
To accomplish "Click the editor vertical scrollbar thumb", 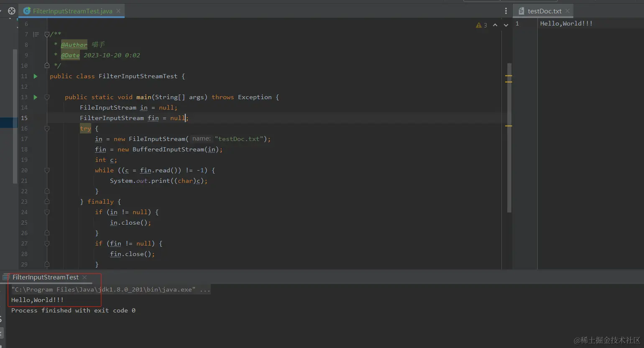I will (509, 138).
